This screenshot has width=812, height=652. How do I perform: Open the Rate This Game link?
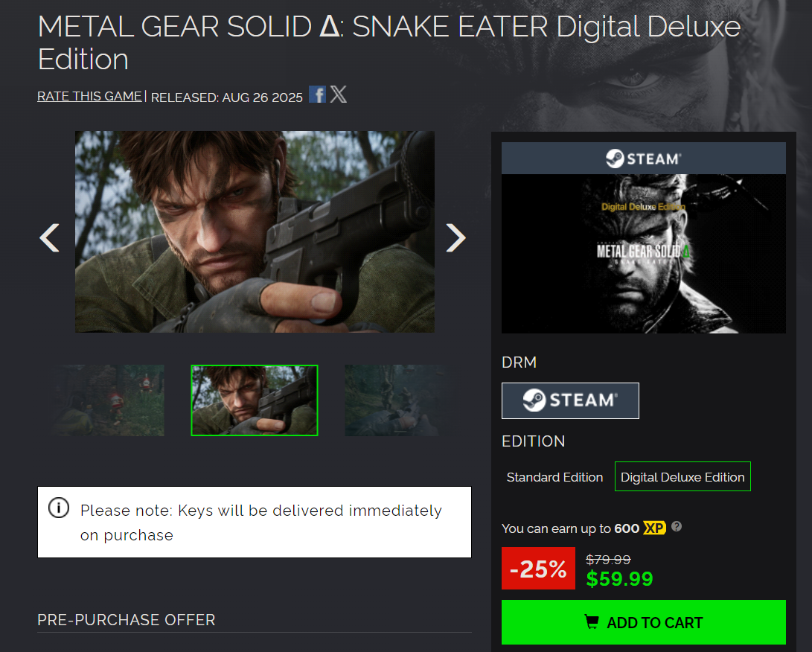(x=89, y=96)
